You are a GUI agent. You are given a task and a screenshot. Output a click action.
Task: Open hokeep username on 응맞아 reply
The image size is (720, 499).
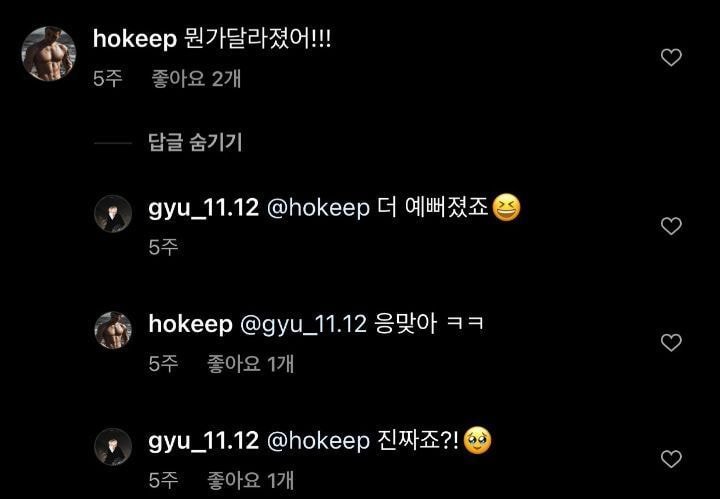(190, 325)
